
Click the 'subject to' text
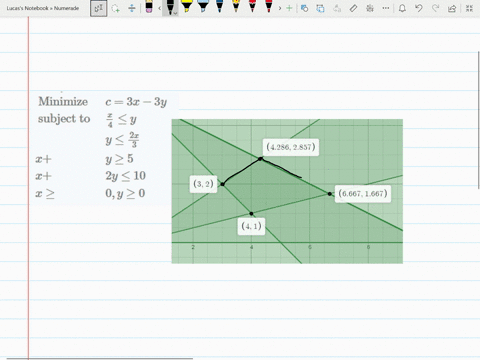click(64, 119)
